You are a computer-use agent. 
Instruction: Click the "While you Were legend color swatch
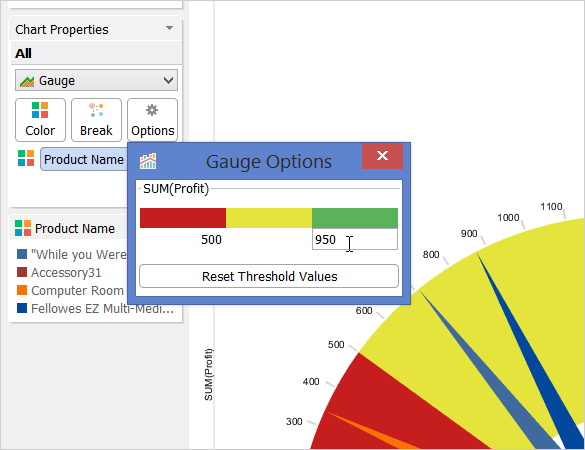pos(22,254)
